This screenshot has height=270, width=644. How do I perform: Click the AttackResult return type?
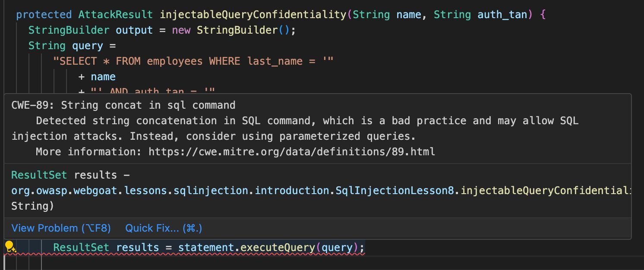point(115,15)
